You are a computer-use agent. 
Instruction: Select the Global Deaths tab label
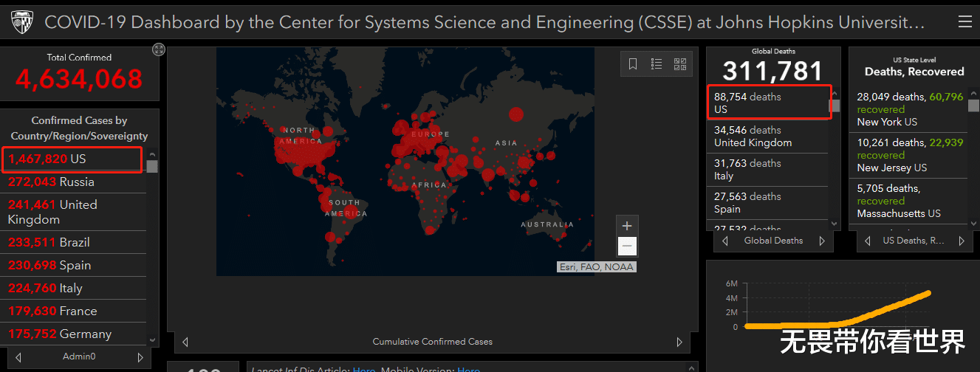pos(773,241)
